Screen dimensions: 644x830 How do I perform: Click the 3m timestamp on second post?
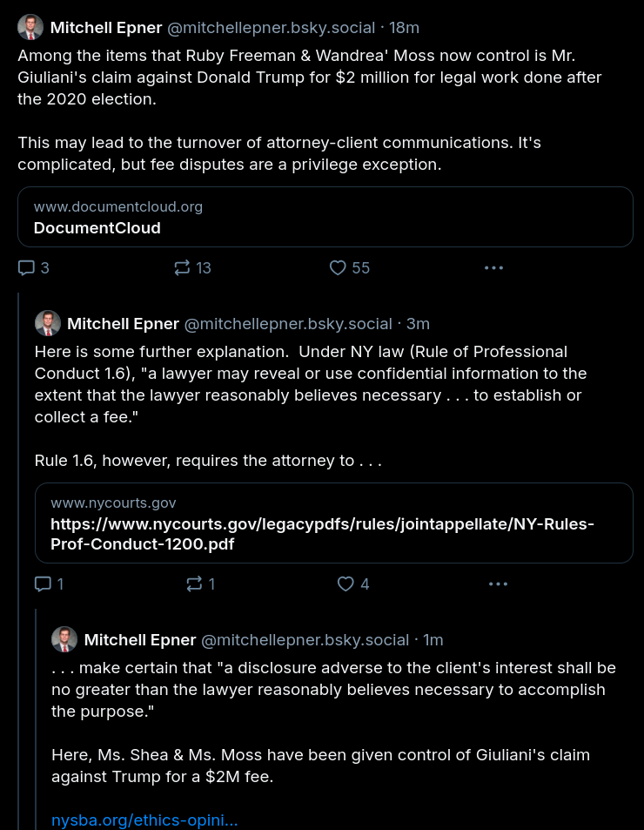(419, 324)
